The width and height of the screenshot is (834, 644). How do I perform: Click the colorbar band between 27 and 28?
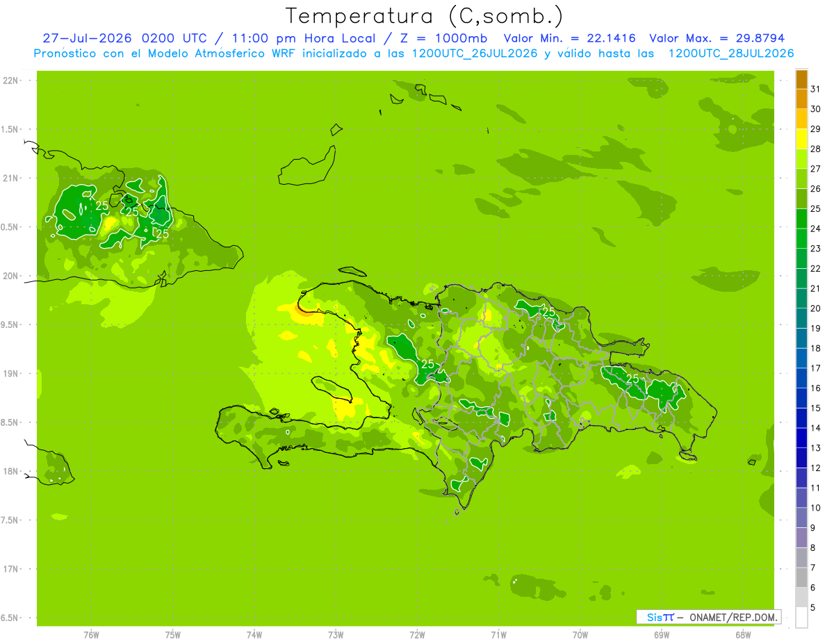(x=801, y=159)
